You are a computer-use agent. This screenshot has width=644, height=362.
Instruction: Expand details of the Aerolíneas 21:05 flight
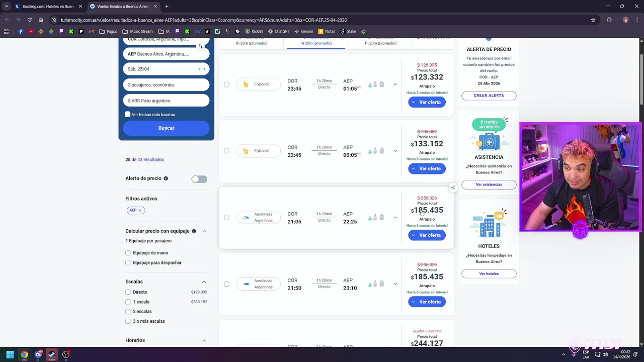[x=395, y=218]
